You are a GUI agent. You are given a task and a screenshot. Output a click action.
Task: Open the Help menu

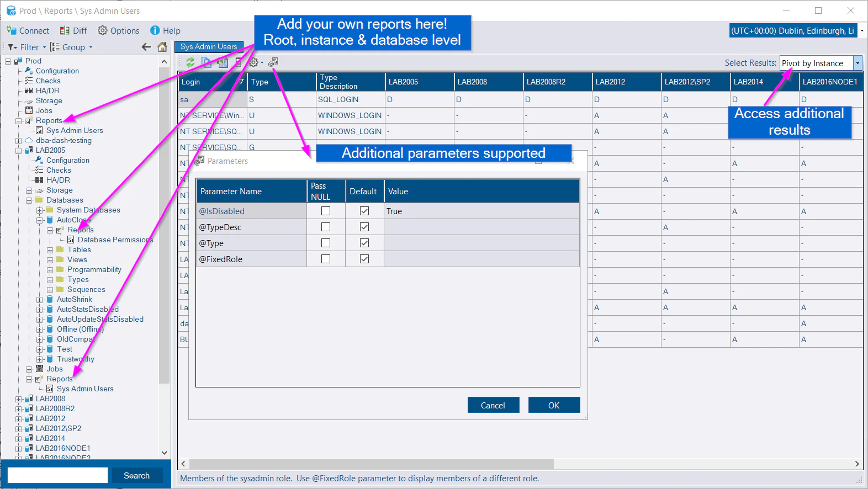click(x=166, y=31)
